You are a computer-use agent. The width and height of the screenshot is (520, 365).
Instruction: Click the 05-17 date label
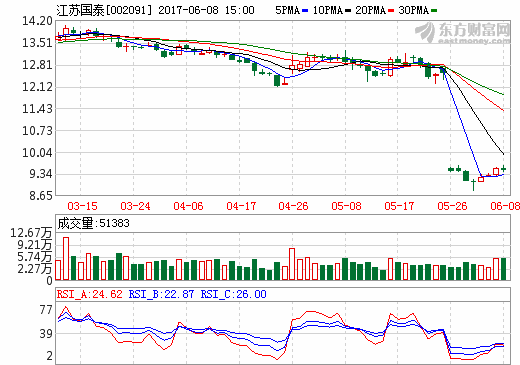point(399,206)
